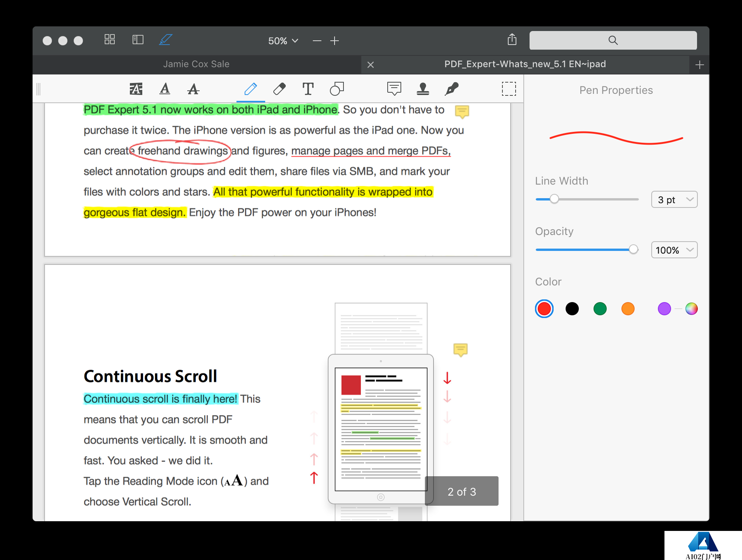The image size is (742, 560).
Task: Select the underline text tool
Action: 165,89
